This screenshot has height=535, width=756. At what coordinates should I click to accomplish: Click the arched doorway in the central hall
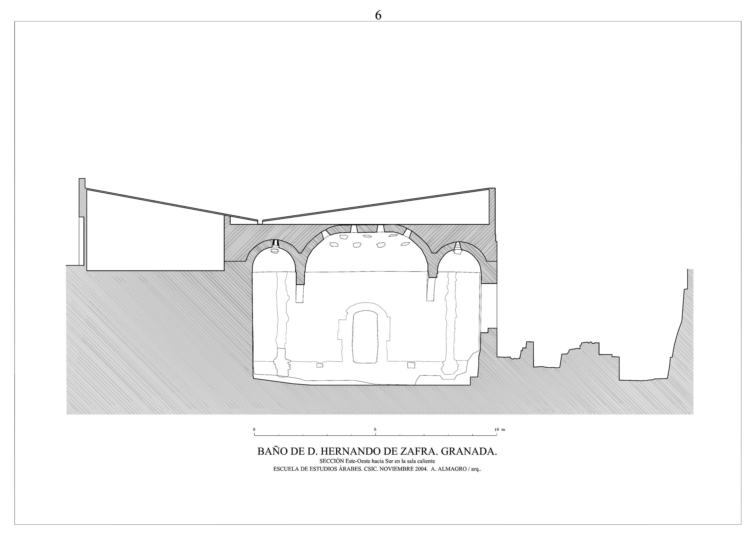[x=365, y=337]
